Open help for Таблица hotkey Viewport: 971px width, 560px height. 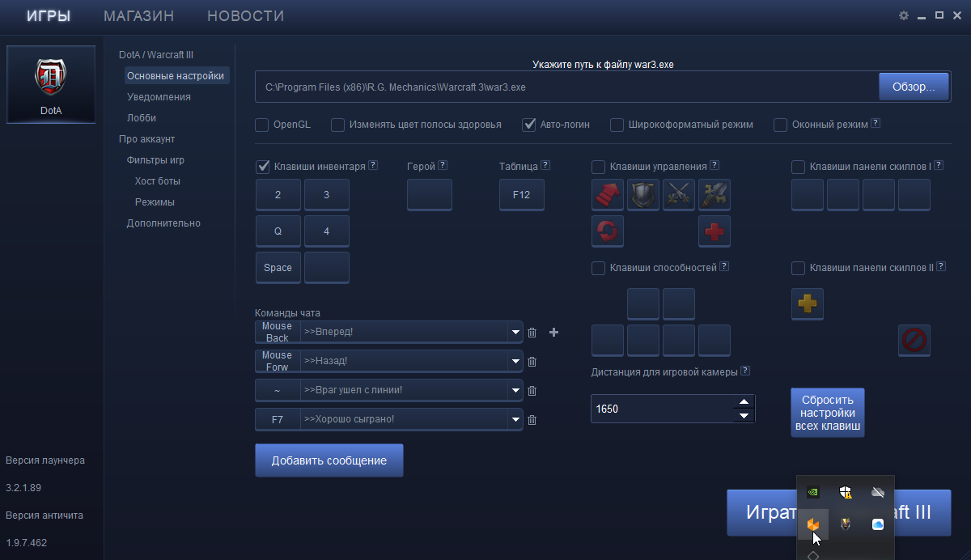(x=545, y=165)
